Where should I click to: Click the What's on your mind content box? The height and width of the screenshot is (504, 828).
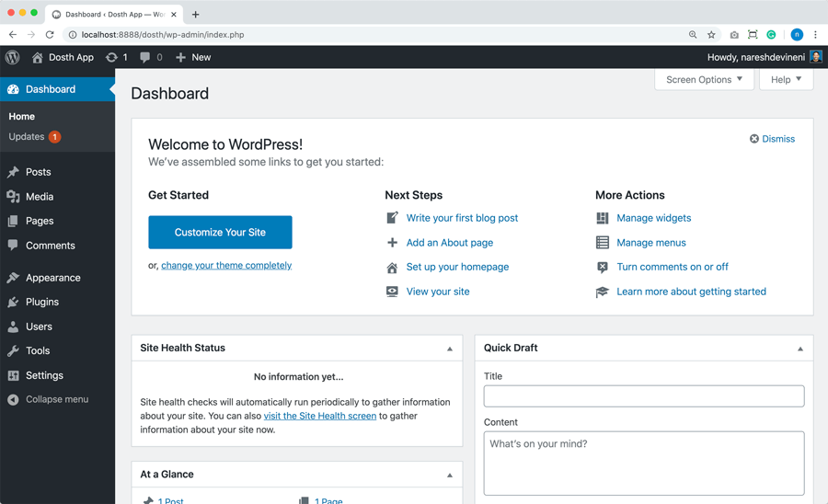click(x=644, y=464)
